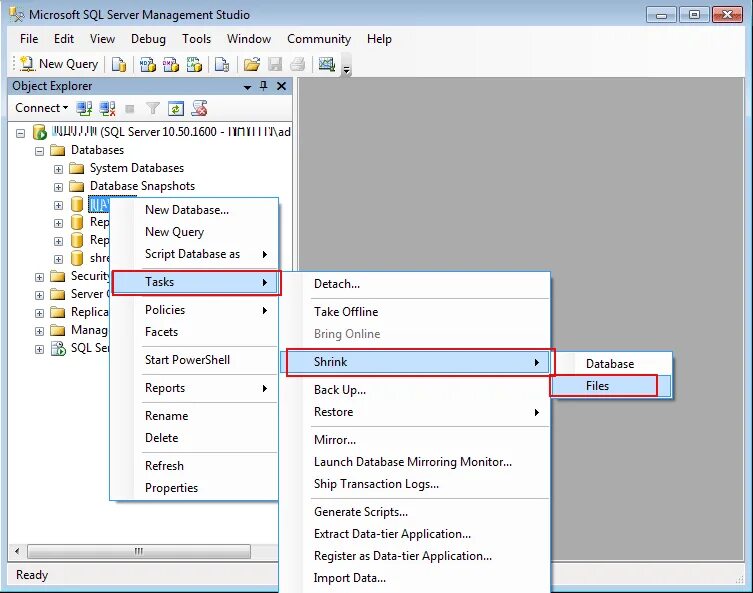Close the Object Explorer panel
This screenshot has height=593, width=753.
(x=282, y=86)
